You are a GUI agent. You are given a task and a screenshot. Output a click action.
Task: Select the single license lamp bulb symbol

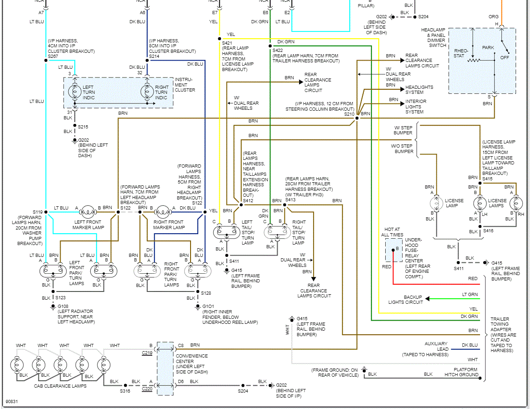[436, 203]
